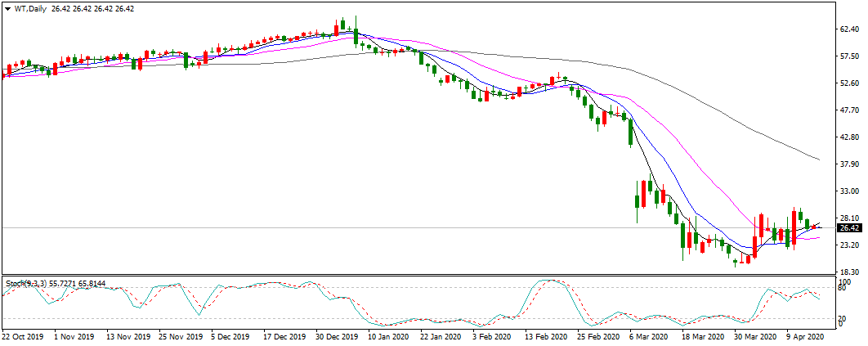Viewport: 868px width, 346px height.
Task: Click the tall green candle at early March gap
Action: [638, 201]
